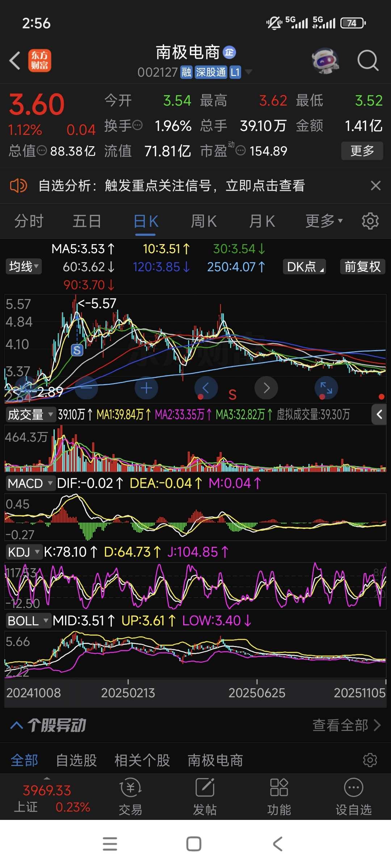Switch to 月K chart tab
This screenshot has width=391, height=868.
click(262, 221)
